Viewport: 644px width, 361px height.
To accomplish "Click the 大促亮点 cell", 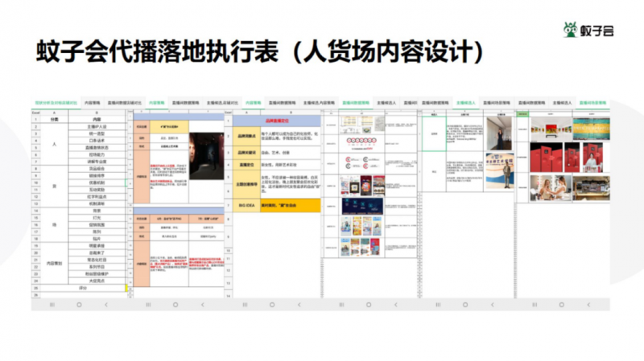I will (97, 281).
